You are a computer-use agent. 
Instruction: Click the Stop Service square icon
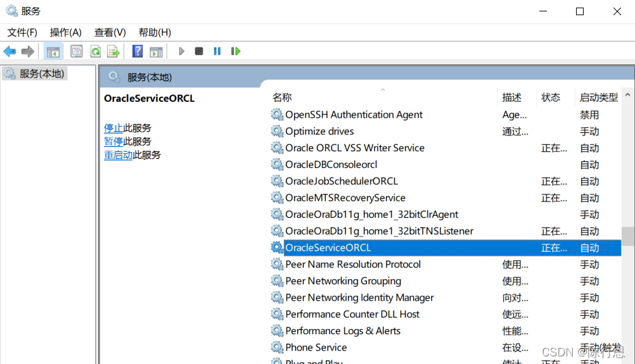tap(199, 51)
